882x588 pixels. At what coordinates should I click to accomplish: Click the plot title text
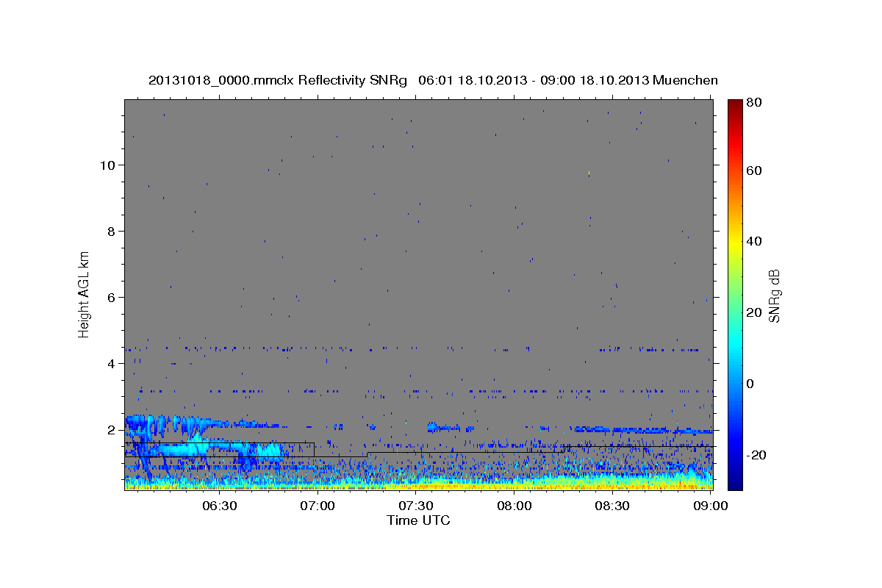pyautogui.click(x=433, y=80)
